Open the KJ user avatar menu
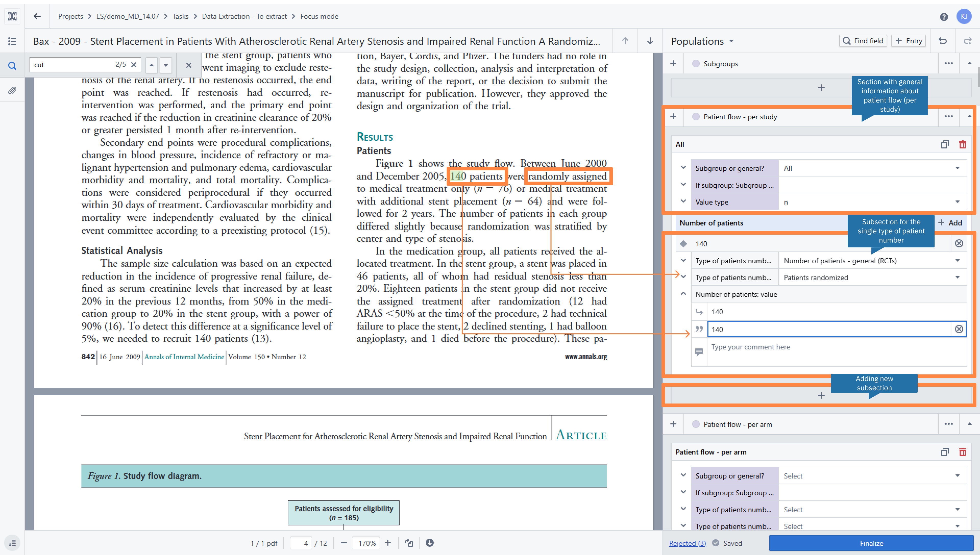Viewport: 980px width, 555px height. tap(964, 16)
